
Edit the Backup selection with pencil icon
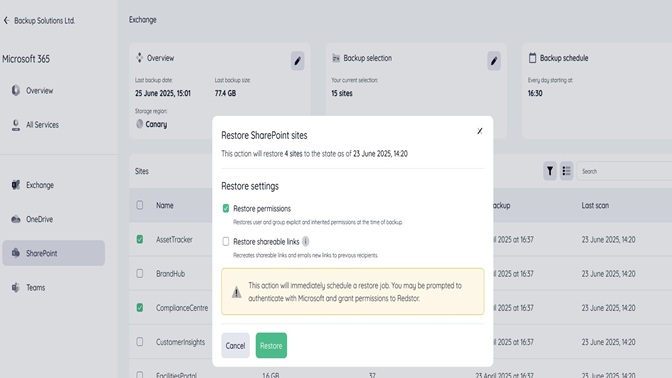(494, 61)
